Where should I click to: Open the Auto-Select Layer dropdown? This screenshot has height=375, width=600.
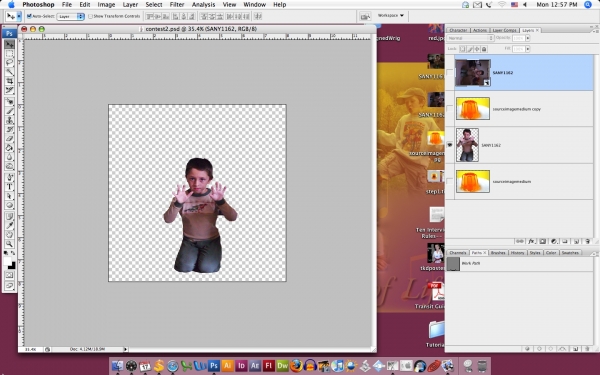coord(70,16)
